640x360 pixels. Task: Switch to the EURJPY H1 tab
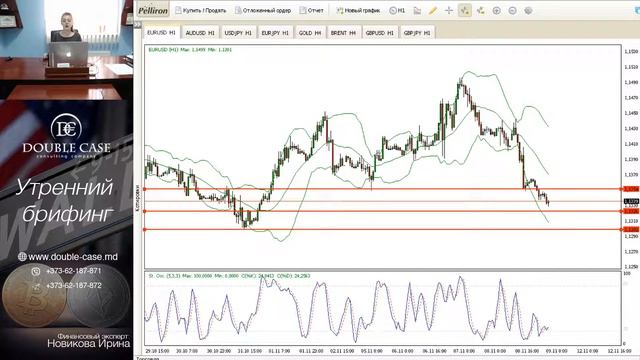[275, 33]
